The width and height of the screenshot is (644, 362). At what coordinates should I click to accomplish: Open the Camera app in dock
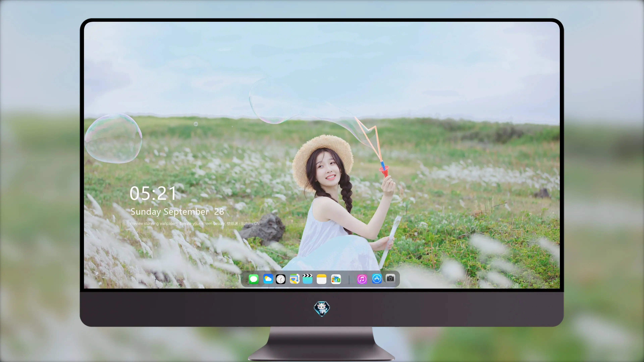point(390,278)
